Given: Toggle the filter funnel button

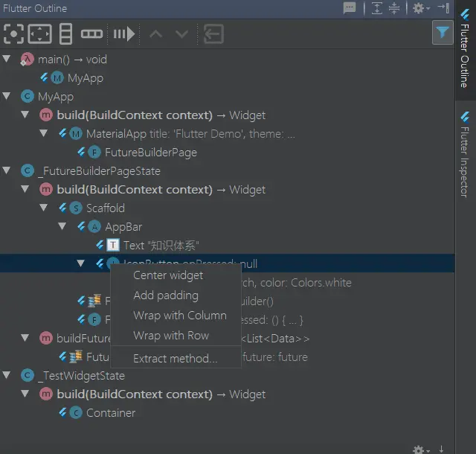Looking at the screenshot, I should (x=443, y=33).
